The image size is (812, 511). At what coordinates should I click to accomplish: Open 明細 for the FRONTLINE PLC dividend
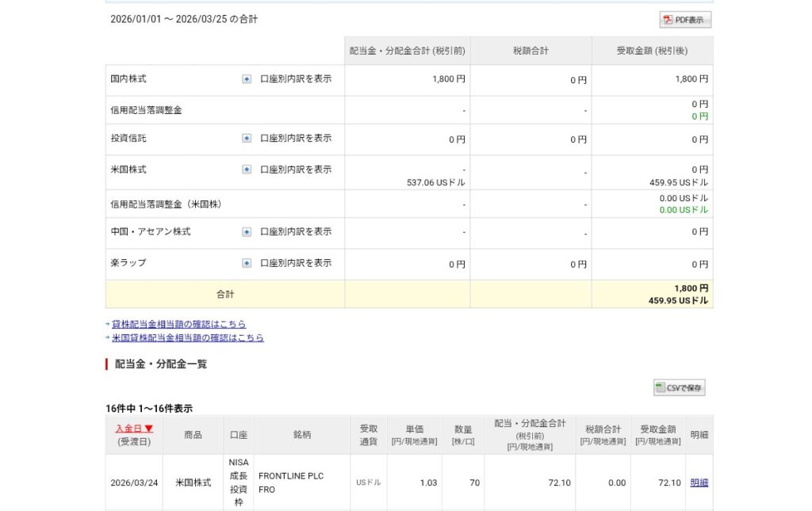(x=699, y=482)
